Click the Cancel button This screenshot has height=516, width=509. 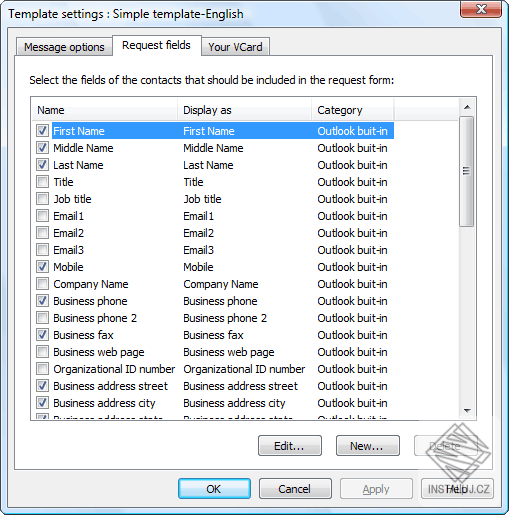pyautogui.click(x=295, y=489)
